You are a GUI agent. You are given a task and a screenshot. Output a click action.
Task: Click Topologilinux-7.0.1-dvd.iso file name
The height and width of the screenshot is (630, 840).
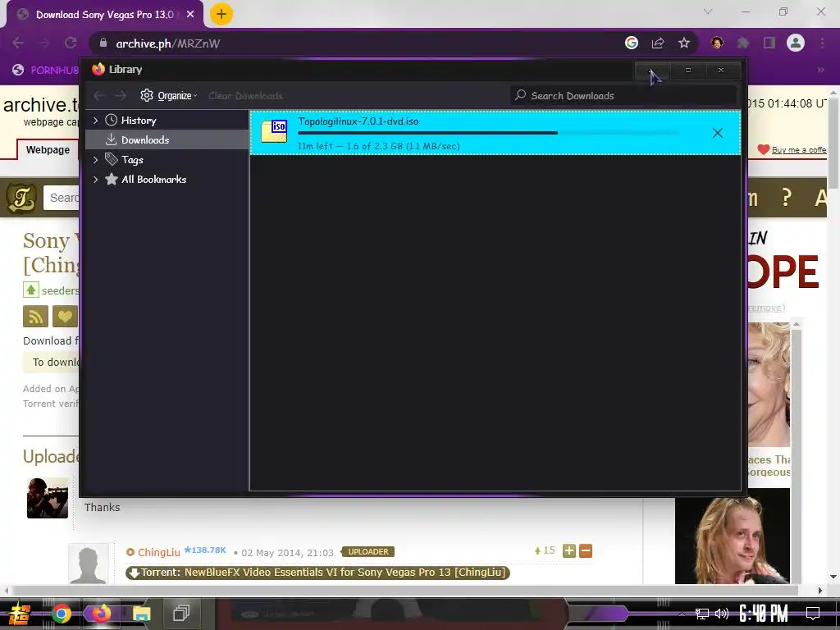pos(358,121)
